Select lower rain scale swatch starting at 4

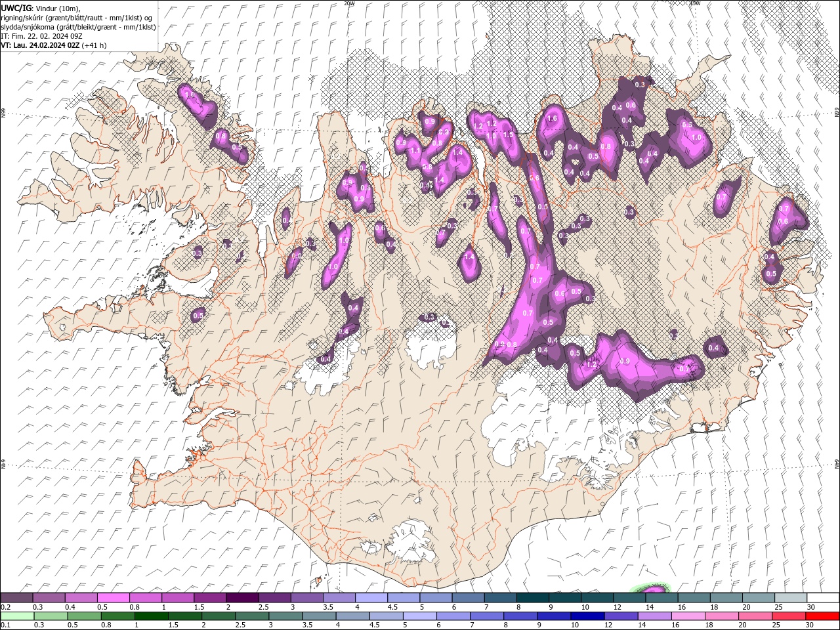point(353,616)
